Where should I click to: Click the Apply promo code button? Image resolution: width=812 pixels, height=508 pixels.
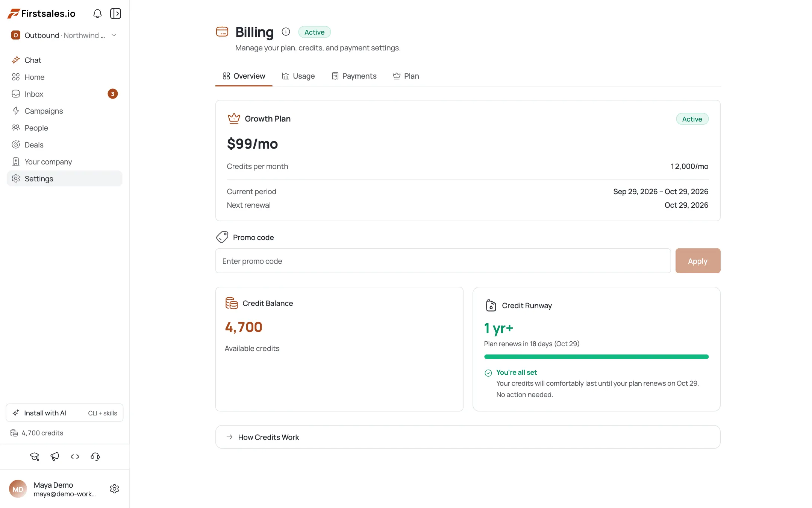(x=698, y=261)
